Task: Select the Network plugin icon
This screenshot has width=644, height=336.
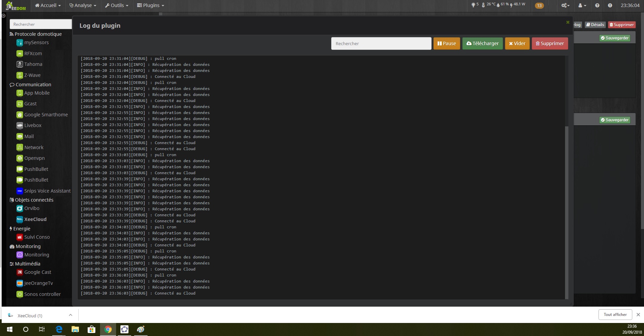Action: click(20, 147)
